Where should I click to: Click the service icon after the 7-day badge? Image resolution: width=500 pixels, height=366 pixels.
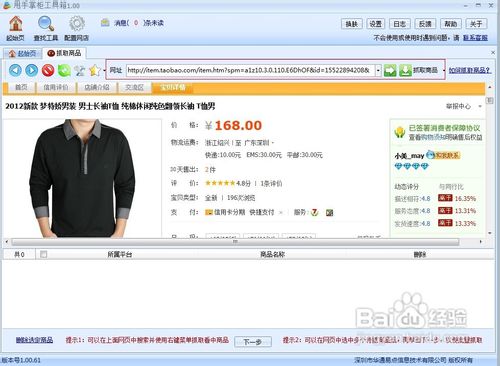[x=329, y=213]
